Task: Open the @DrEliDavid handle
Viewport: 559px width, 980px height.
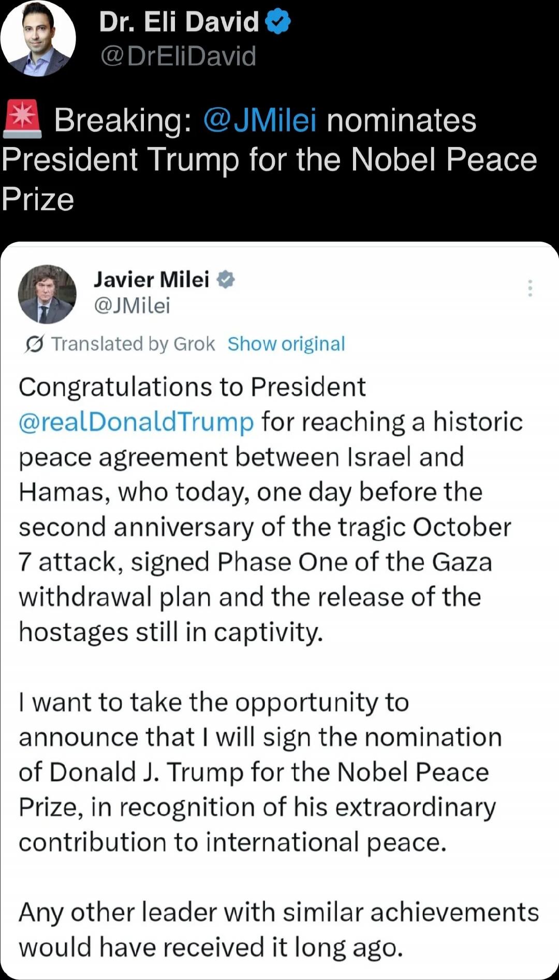Action: (x=178, y=55)
